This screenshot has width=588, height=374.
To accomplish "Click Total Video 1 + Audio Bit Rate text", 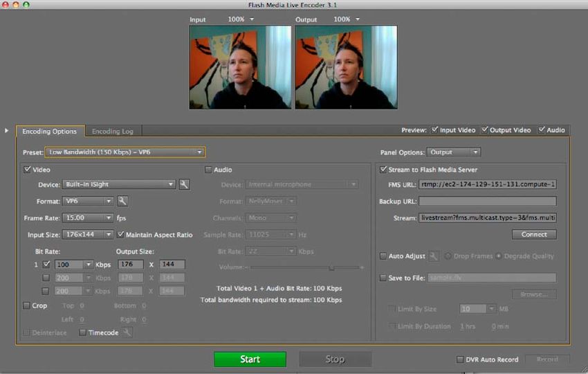I will coord(279,288).
